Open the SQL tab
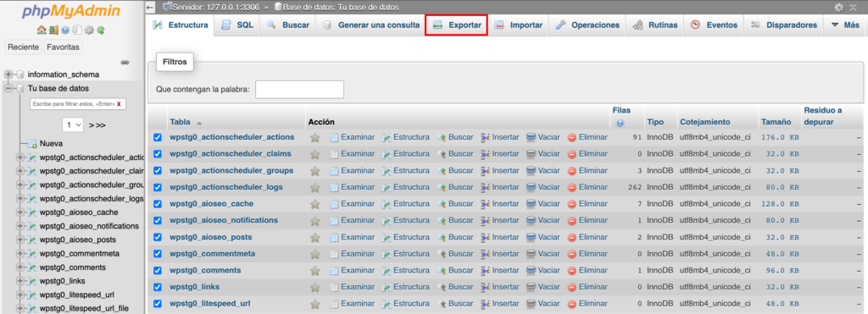This screenshot has width=868, height=314. (237, 25)
